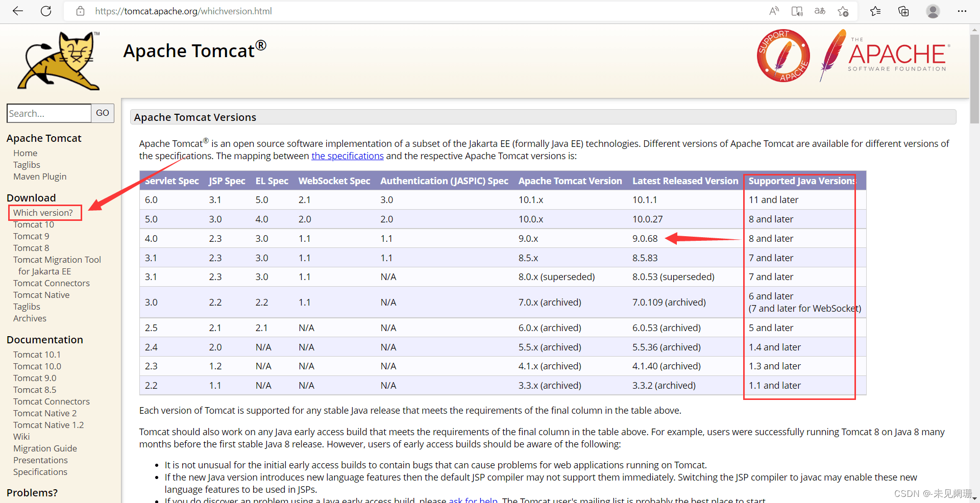The image size is (980, 503).
Task: Click Latest Released Version column header
Action: pos(685,181)
